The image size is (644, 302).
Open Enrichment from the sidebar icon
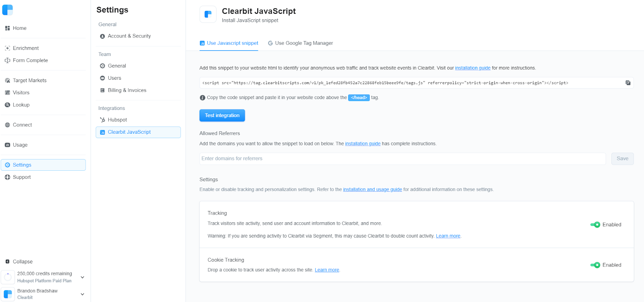tap(7, 48)
